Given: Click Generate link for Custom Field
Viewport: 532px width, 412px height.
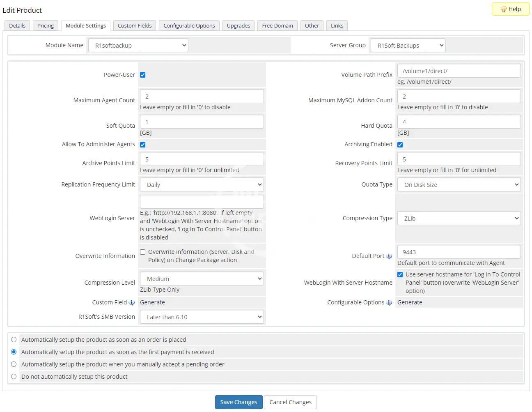Looking at the screenshot, I should (x=152, y=302).
